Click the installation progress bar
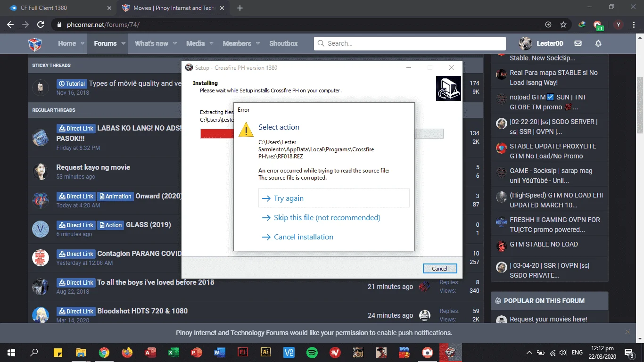The image size is (644, 362). click(x=322, y=134)
